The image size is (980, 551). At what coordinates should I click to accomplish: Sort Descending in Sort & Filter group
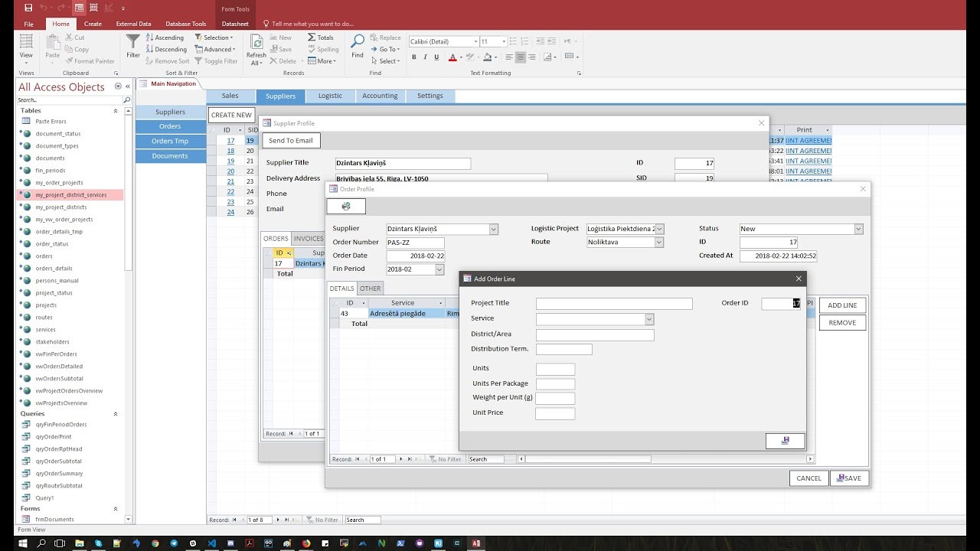[166, 49]
